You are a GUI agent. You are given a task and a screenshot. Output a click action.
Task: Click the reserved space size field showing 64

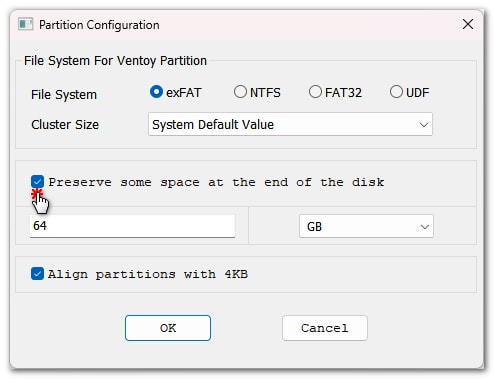click(x=132, y=226)
